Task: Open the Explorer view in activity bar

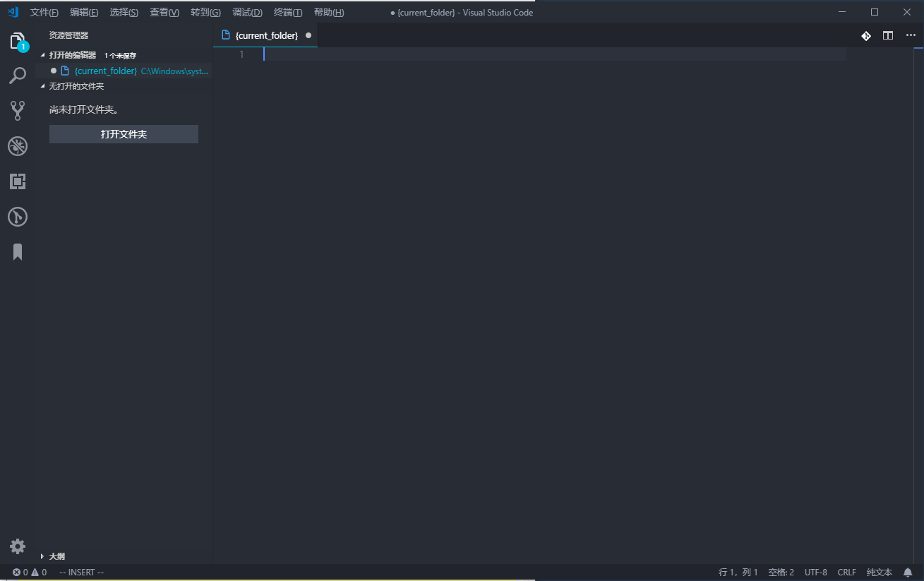Action: pyautogui.click(x=18, y=41)
